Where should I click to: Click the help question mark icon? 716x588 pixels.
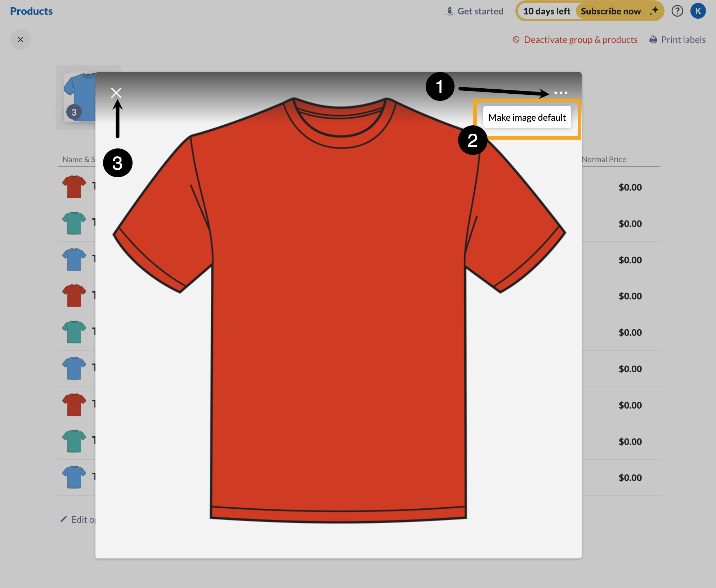pos(677,11)
